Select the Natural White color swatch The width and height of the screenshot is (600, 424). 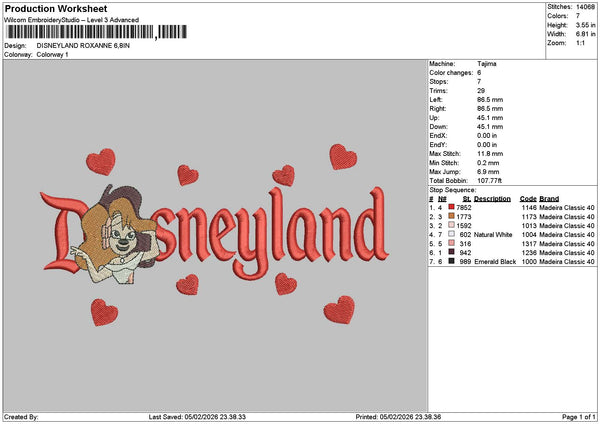click(x=452, y=234)
